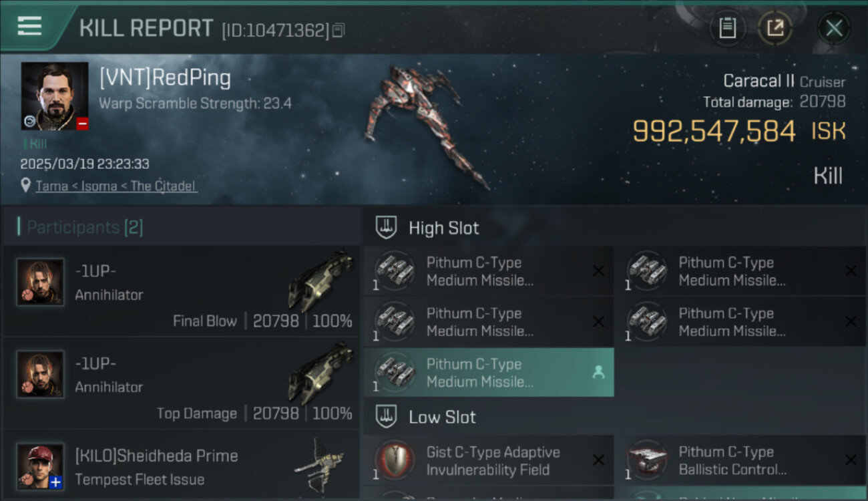Open the Top Damage -1UP- participant

click(181, 383)
